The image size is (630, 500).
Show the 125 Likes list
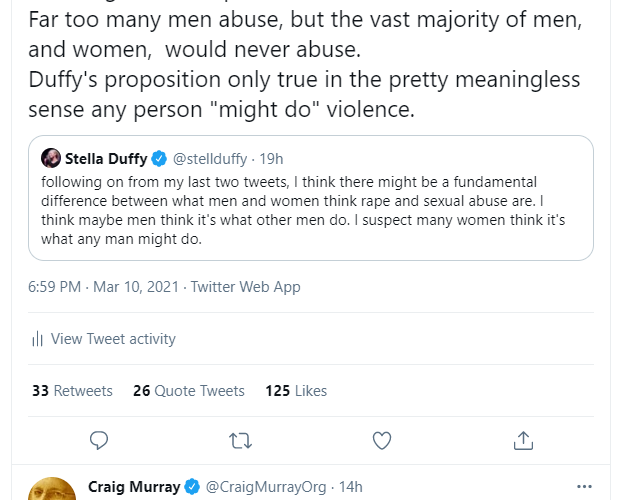[x=296, y=391]
